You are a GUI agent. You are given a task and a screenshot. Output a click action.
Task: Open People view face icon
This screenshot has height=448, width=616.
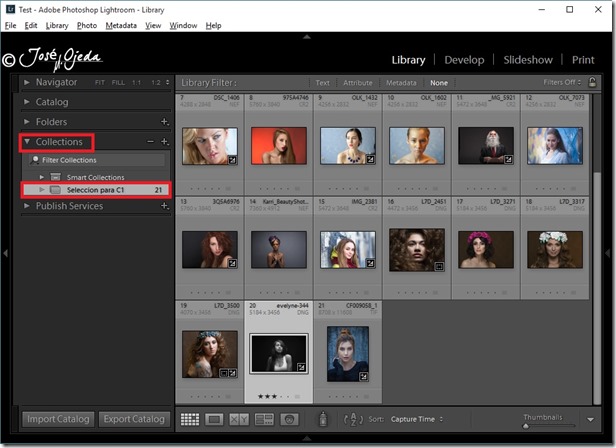(289, 419)
